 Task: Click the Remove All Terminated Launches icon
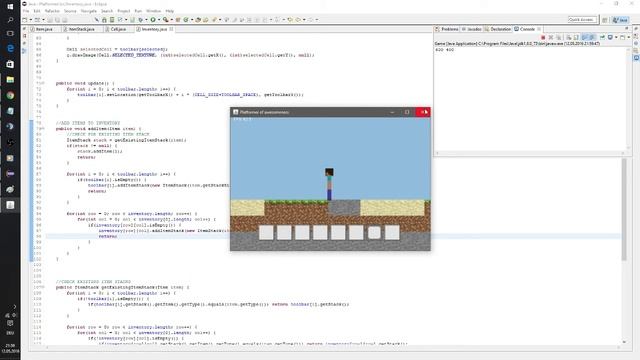(x=559, y=37)
